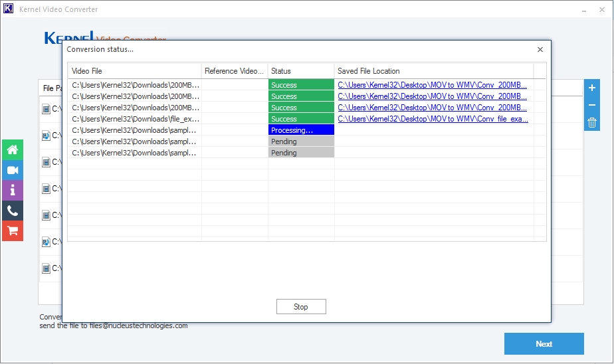Click the Next button in main window

tap(544, 343)
